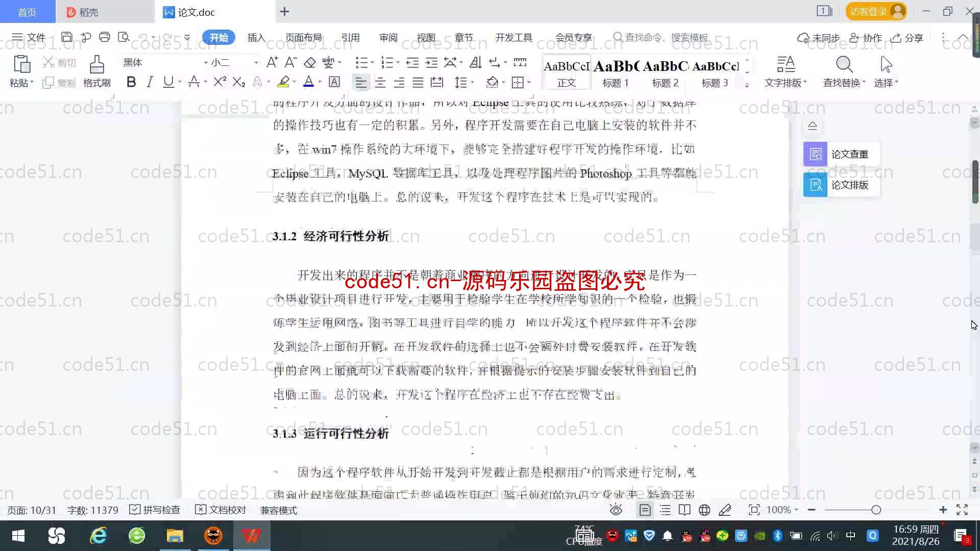Open the 引用 ribbon tab

pyautogui.click(x=350, y=37)
